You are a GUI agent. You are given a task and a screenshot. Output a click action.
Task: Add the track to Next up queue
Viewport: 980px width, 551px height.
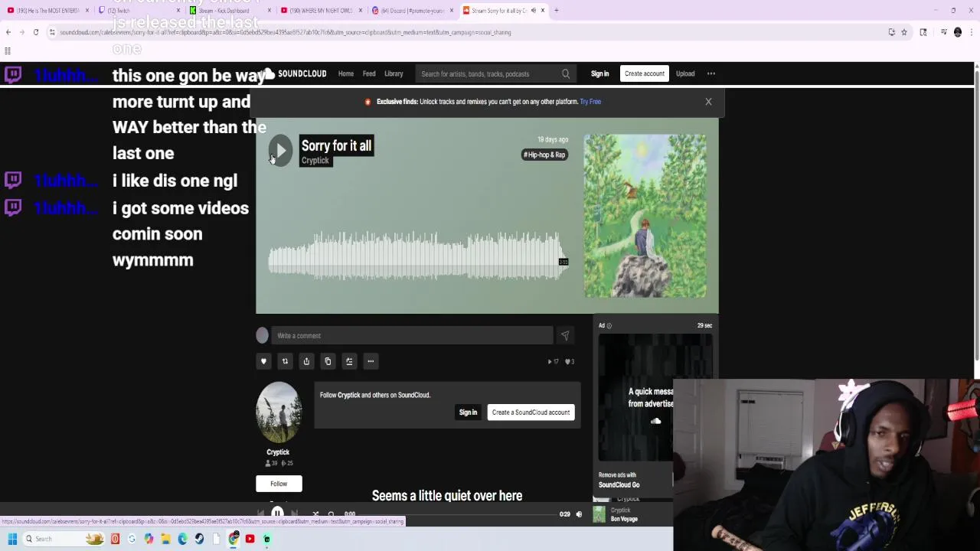[349, 361]
